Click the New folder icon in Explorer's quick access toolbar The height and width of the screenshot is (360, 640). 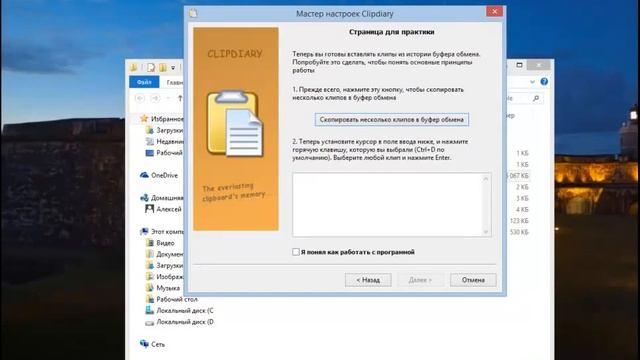click(x=163, y=67)
